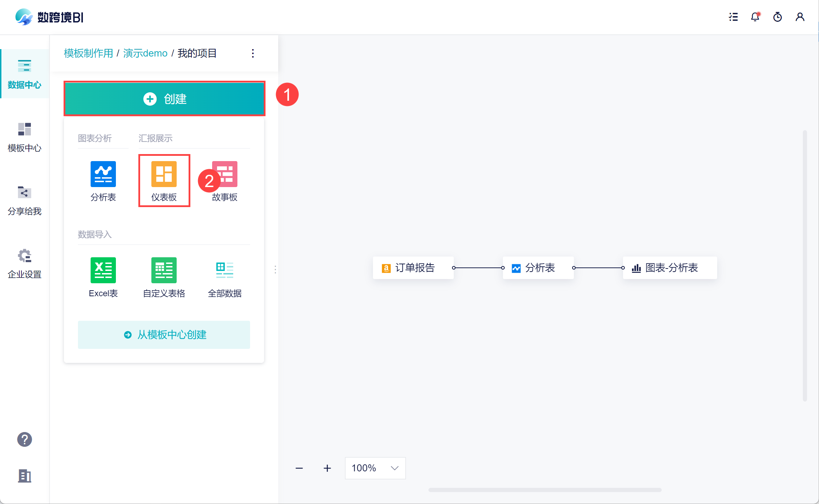This screenshot has height=504, width=819.
Task: Open the help question mark icon
Action: point(25,439)
